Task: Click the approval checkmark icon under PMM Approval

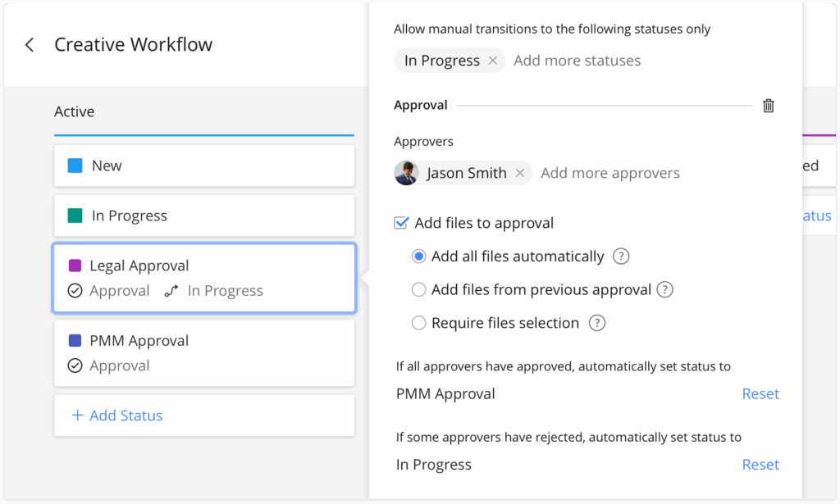Action: pos(75,366)
